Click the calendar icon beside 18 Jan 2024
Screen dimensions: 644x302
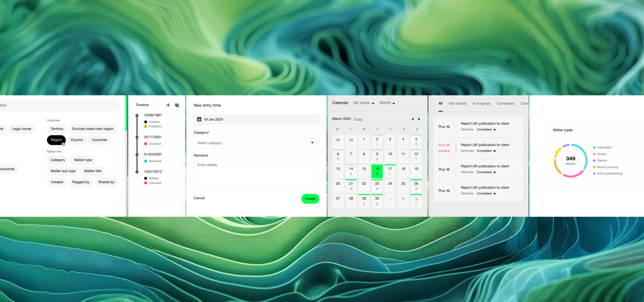(x=199, y=119)
